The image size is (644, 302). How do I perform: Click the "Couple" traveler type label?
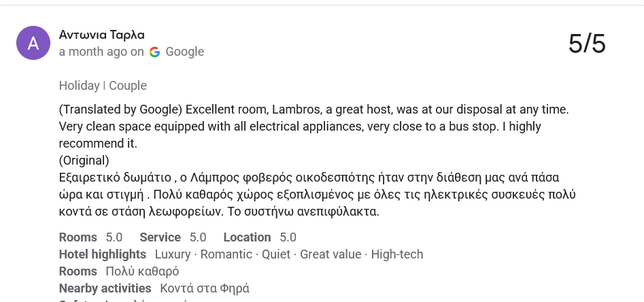click(x=128, y=86)
